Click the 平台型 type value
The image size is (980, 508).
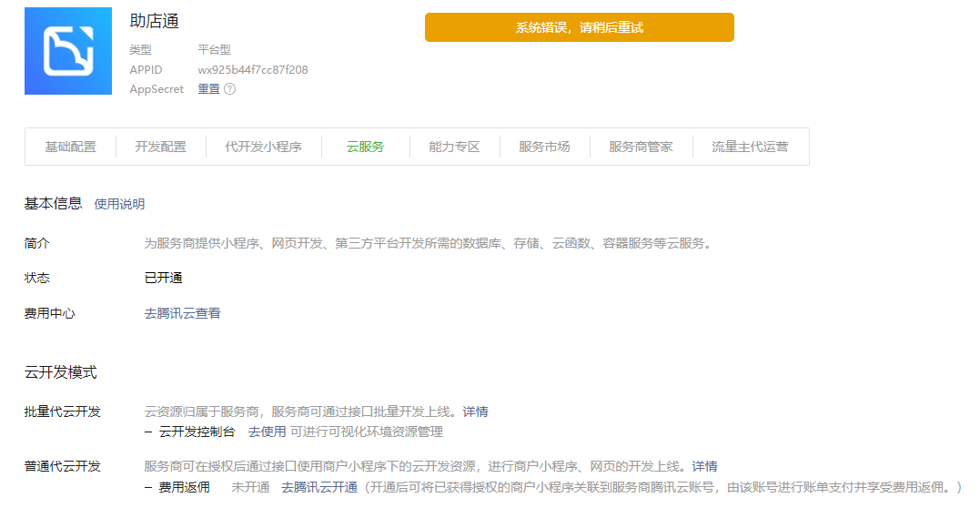215,49
